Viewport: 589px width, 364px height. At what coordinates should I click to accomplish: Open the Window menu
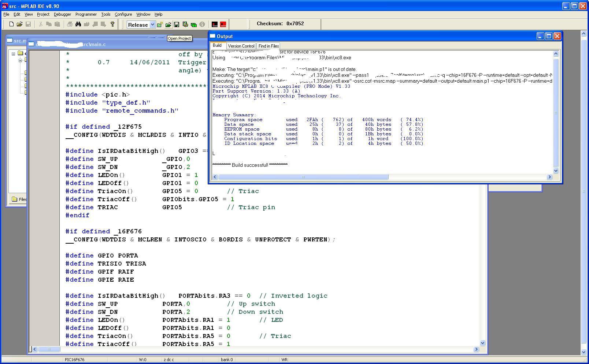pyautogui.click(x=143, y=14)
